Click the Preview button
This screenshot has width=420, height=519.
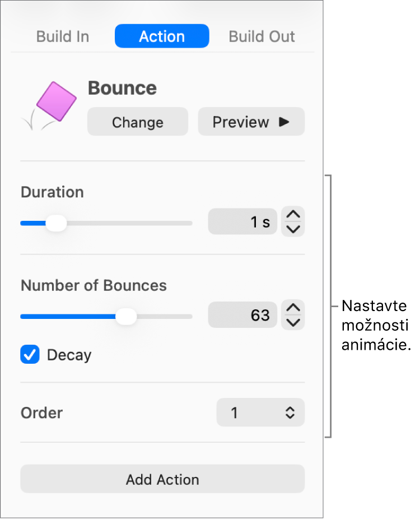pos(251,122)
